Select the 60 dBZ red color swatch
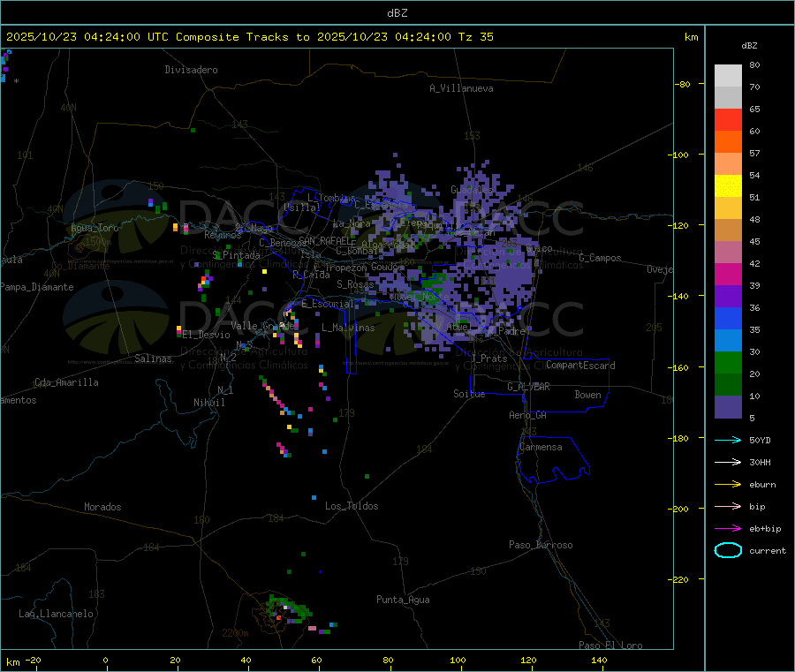Screen dimensions: 795x672 [x=728, y=119]
